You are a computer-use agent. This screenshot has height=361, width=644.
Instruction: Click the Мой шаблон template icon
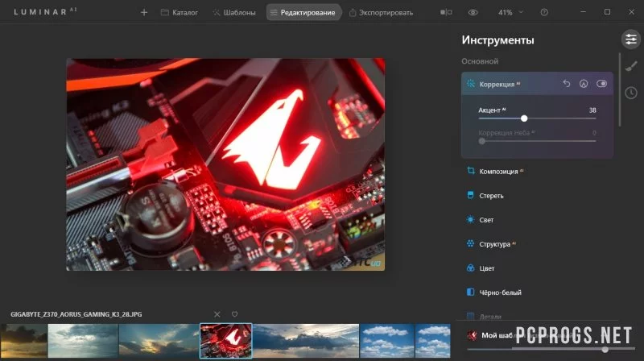click(x=472, y=335)
